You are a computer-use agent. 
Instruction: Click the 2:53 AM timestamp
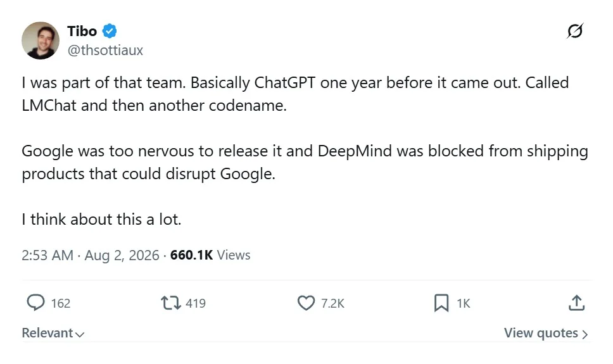tap(47, 255)
